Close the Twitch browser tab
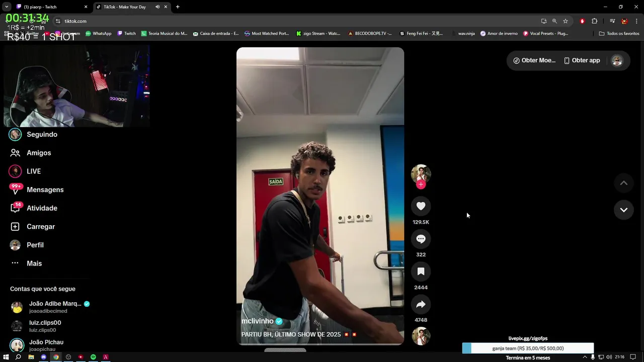This screenshot has height=362, width=644. 86,7
